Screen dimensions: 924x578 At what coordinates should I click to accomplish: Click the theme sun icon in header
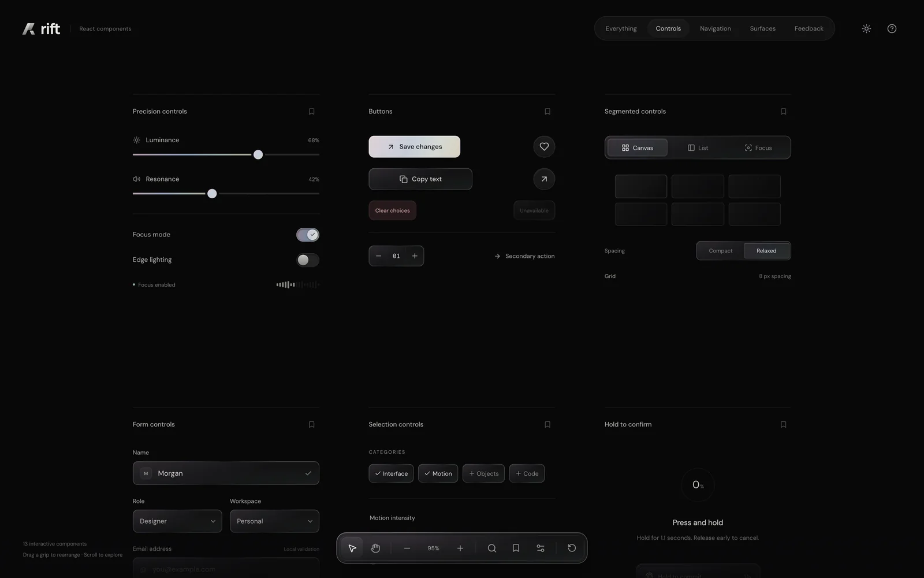[x=866, y=28]
